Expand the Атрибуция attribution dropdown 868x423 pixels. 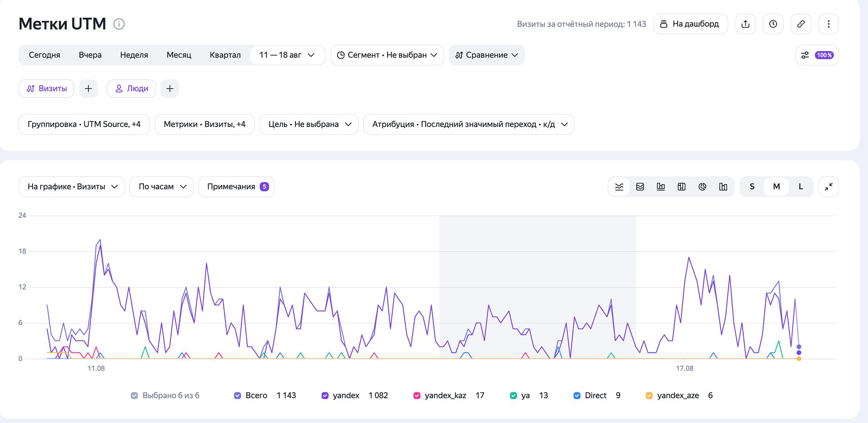[x=469, y=124]
